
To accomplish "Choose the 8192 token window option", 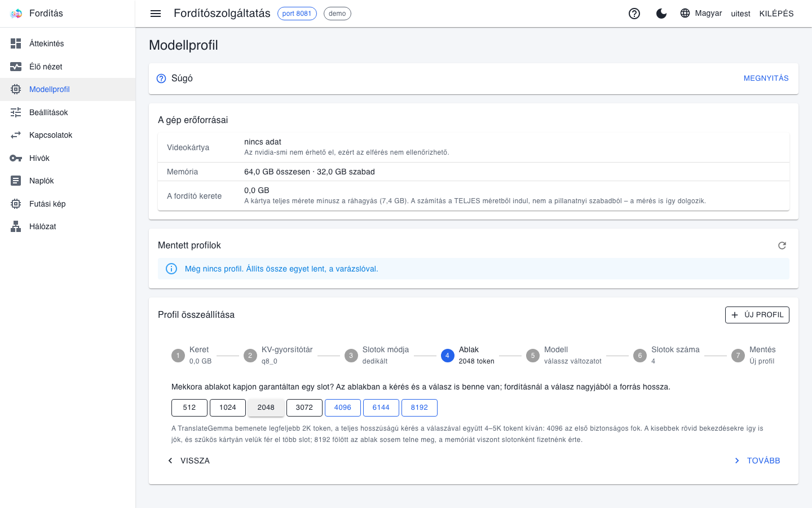I will 420,408.
